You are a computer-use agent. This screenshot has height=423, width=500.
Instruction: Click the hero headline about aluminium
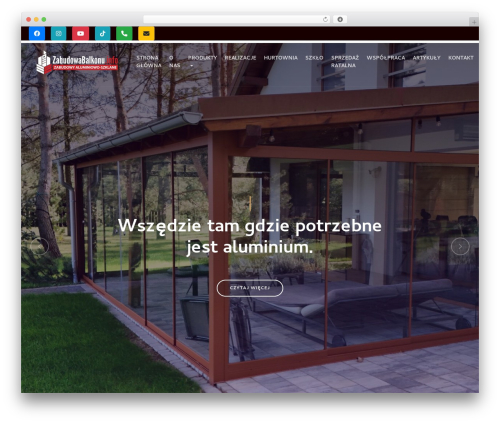click(250, 237)
